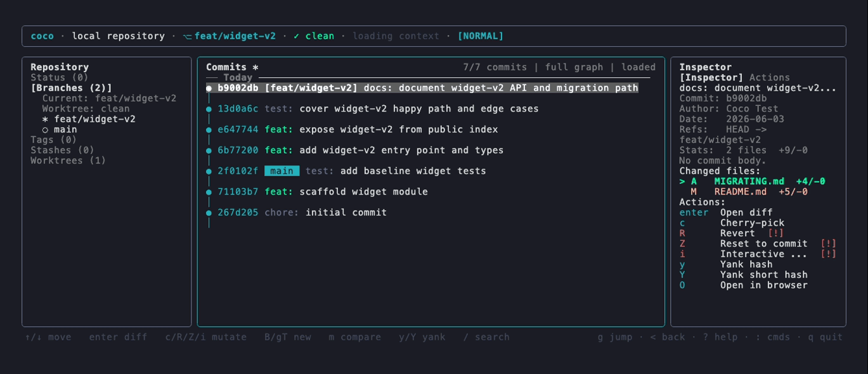Click the '< back' footer hint

pos(668,337)
